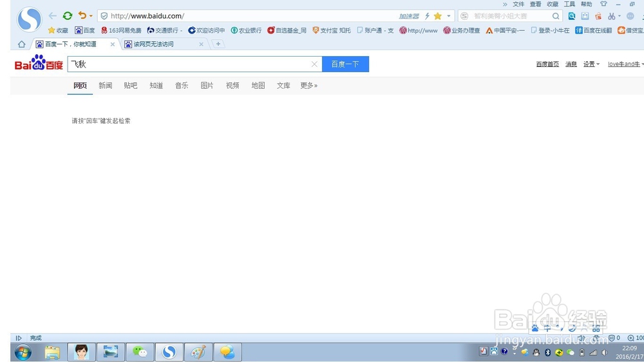Open the 文件 menu
Screen dimensions: 644x362
(x=518, y=4)
